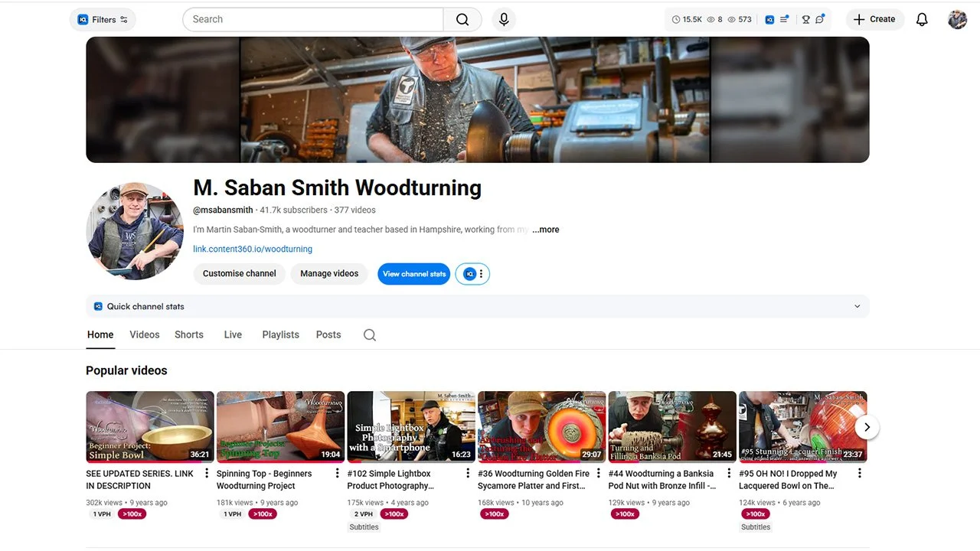The width and height of the screenshot is (980, 551).
Task: Open the three-dot menu beside the vidIQ channel button
Action: pos(480,273)
